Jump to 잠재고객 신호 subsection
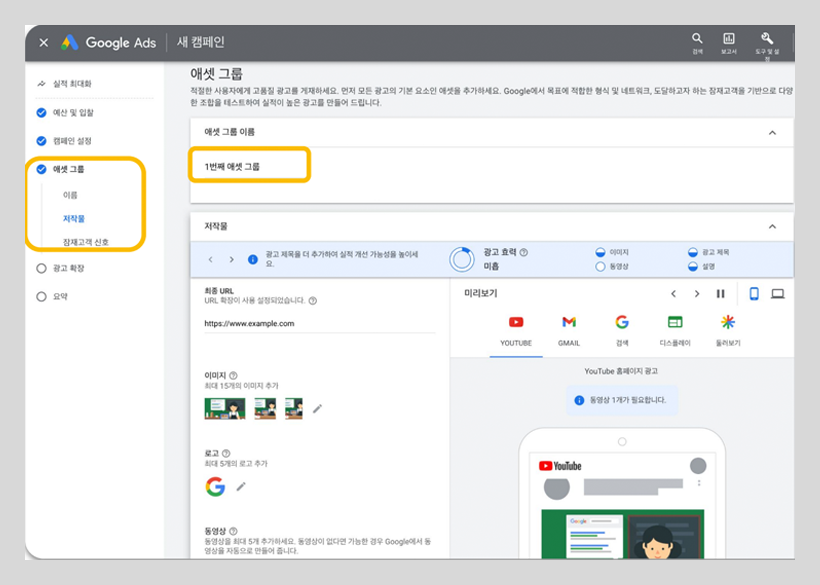Viewport: 820px width, 585px height. coord(86,242)
